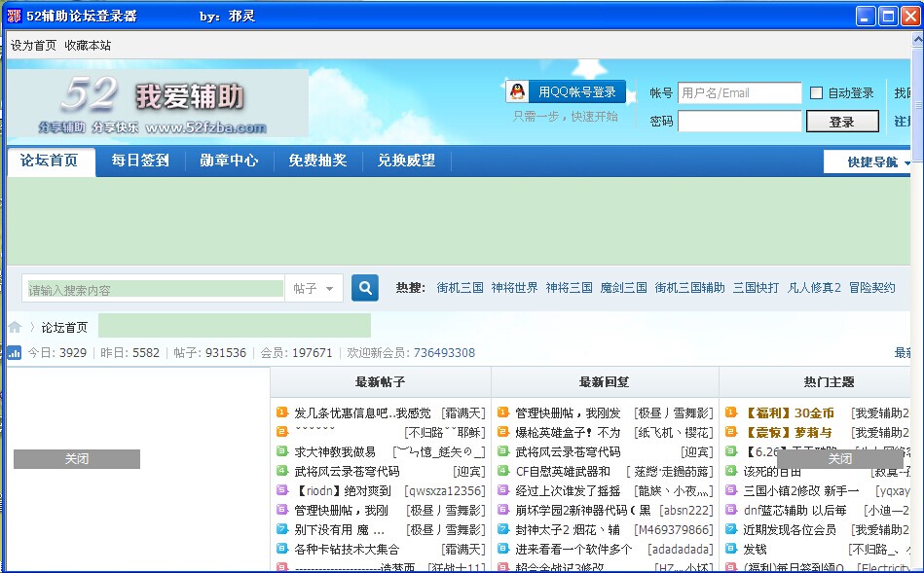924x573 pixels.
Task: Click the 最新回复 column header
Action: pos(605,382)
